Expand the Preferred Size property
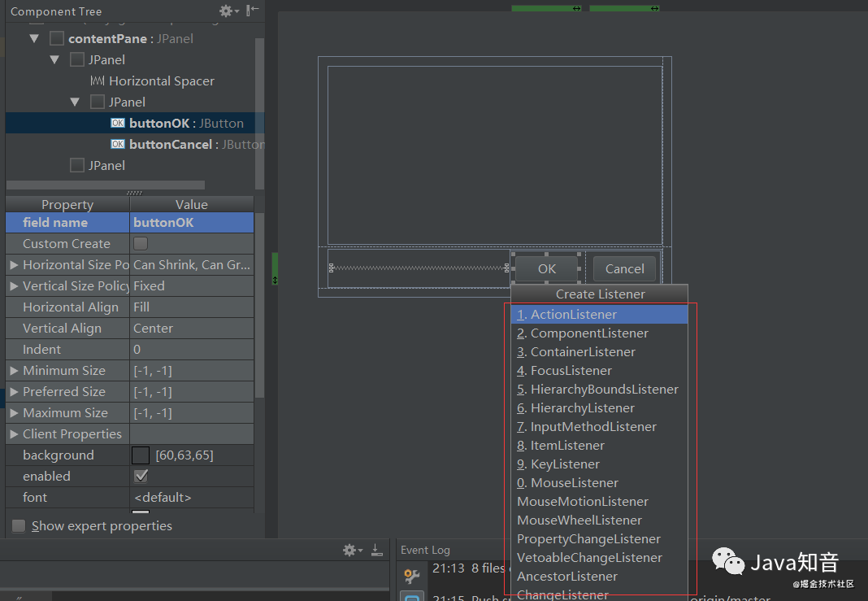This screenshot has height=601, width=868. (x=14, y=392)
